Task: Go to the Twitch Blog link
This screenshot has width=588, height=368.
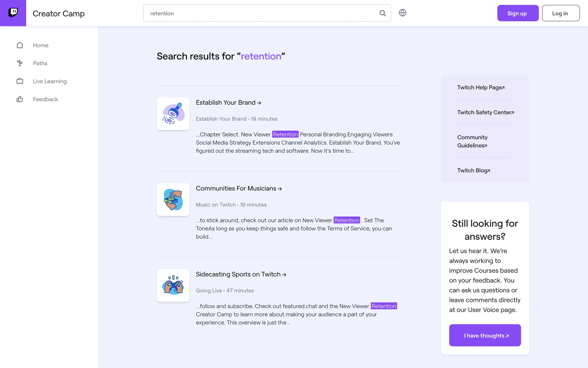Action: click(x=473, y=171)
